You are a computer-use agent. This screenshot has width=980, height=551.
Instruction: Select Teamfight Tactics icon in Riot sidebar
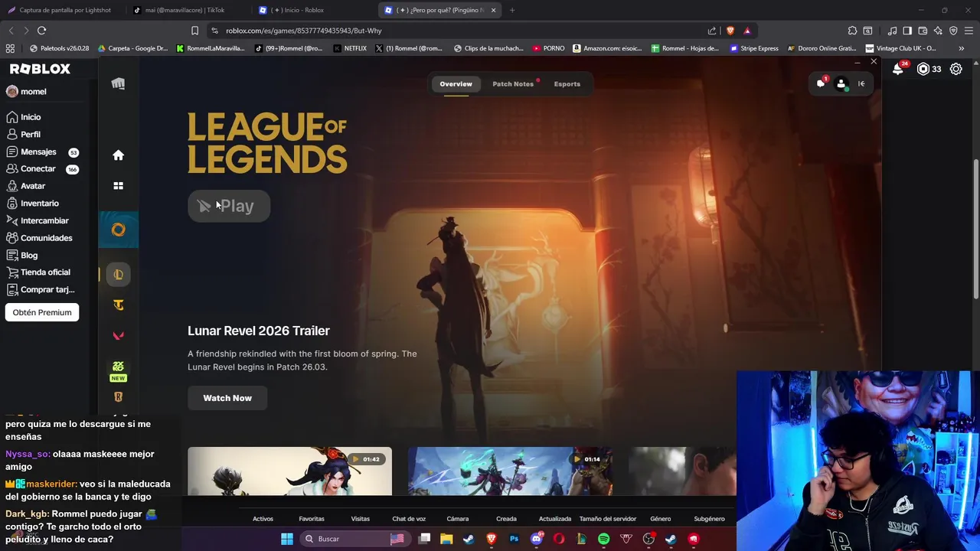[x=118, y=305]
